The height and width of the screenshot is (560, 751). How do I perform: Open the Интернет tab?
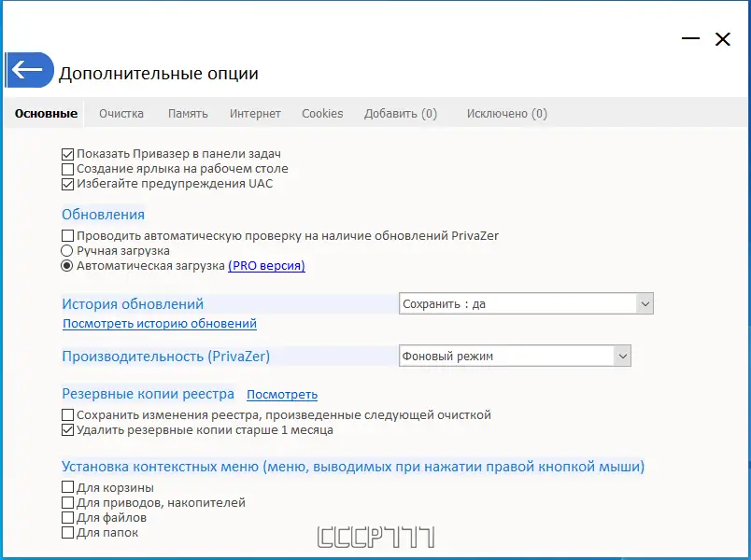pos(255,113)
